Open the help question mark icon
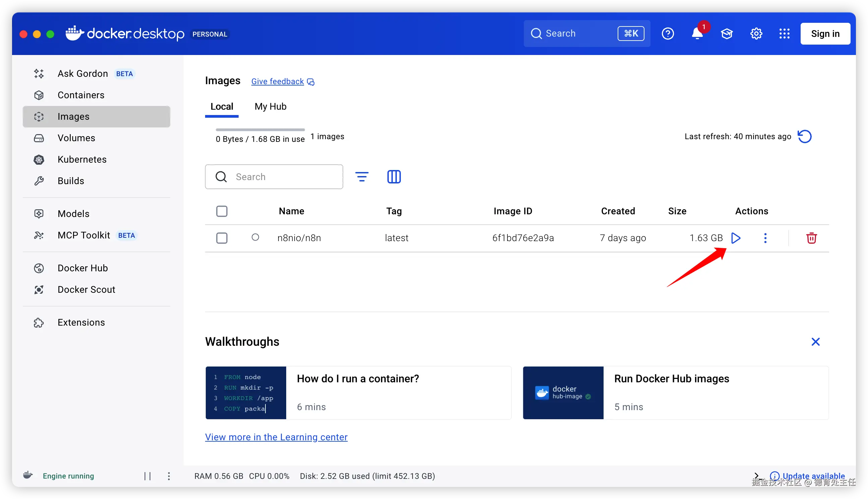The image size is (868, 499). [x=668, y=34]
